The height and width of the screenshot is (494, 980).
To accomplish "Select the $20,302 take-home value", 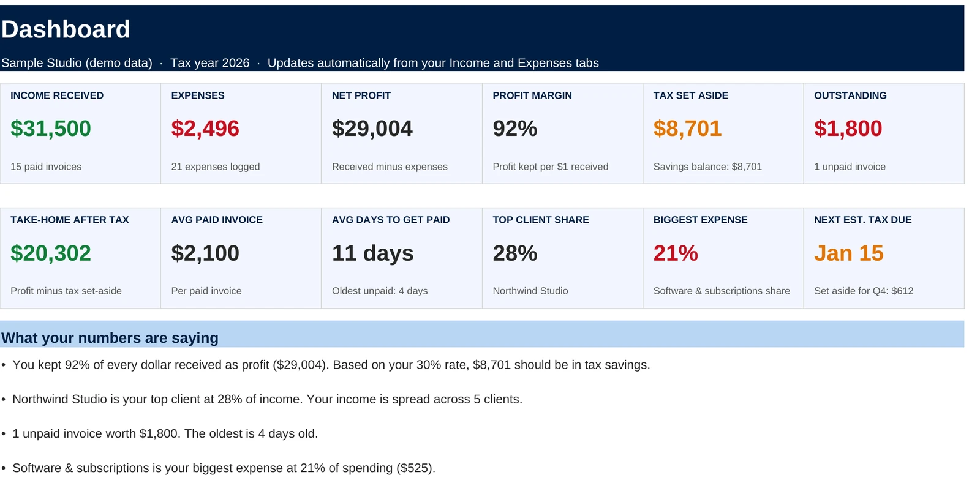I will coord(51,253).
